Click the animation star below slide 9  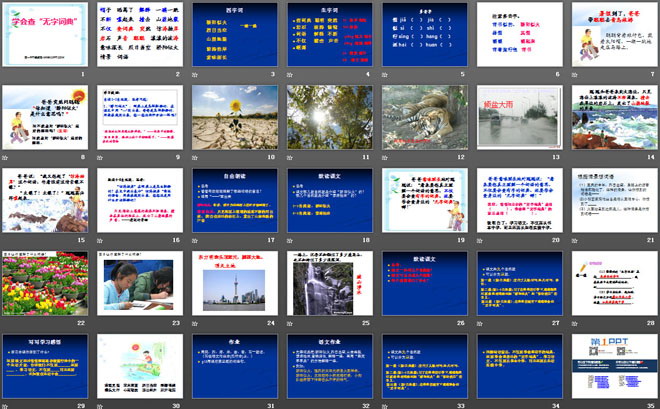point(99,158)
